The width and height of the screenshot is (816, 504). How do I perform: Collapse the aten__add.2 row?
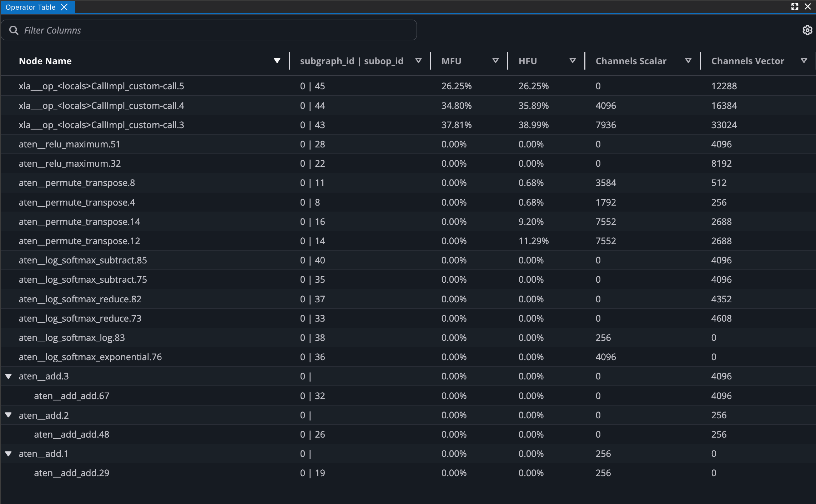click(x=9, y=415)
